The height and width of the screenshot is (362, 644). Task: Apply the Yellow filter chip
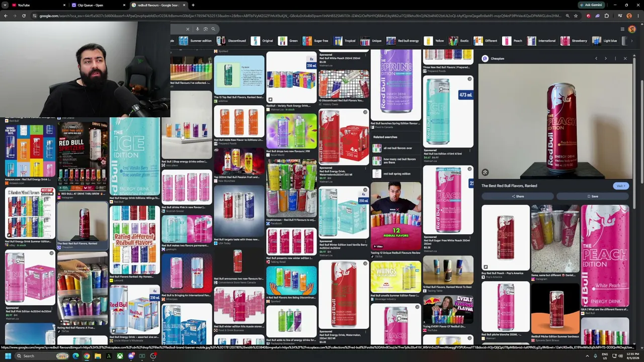(x=434, y=41)
